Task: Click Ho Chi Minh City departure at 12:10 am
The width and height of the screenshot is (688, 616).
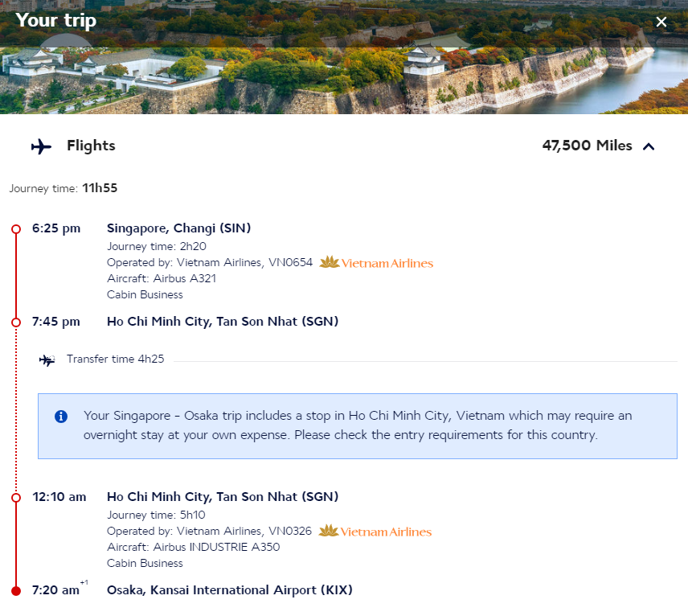Action: coord(223,497)
